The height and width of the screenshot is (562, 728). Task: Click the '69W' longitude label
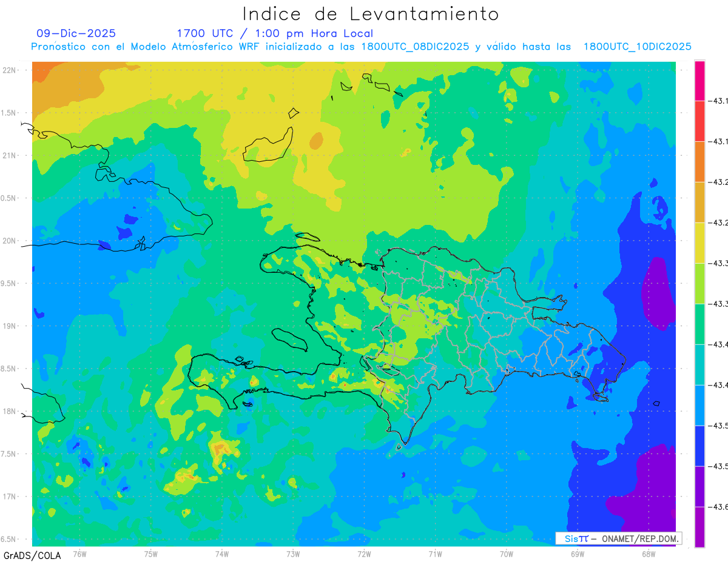577,554
